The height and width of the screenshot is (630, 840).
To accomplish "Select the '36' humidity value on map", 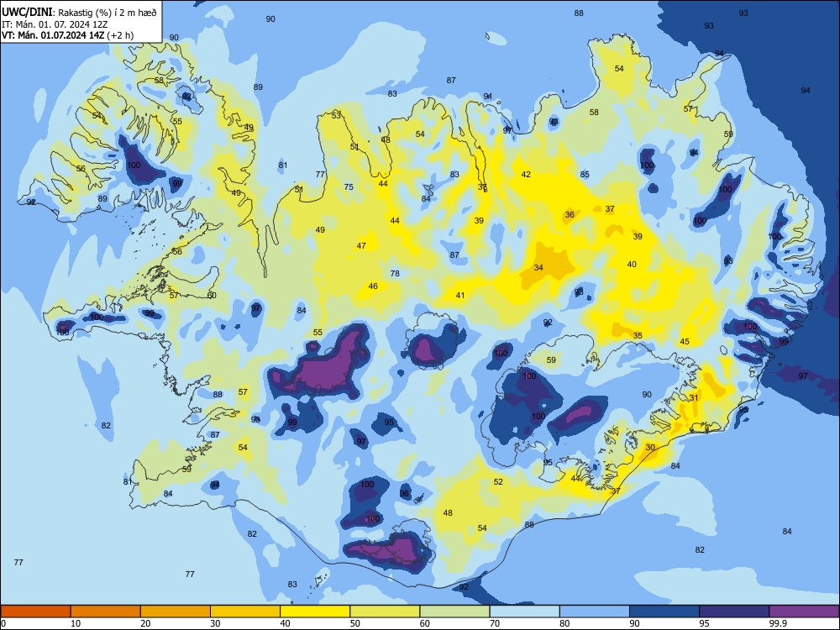I will point(570,214).
